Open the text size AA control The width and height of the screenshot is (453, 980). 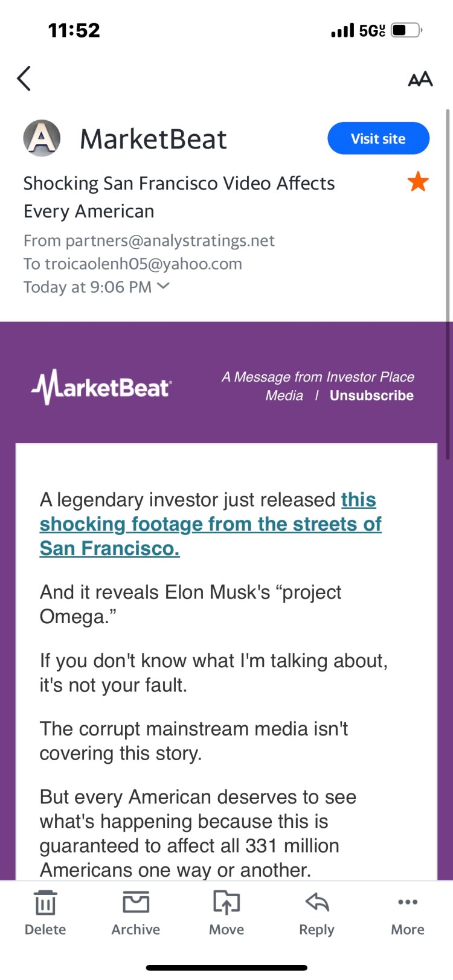click(x=420, y=79)
